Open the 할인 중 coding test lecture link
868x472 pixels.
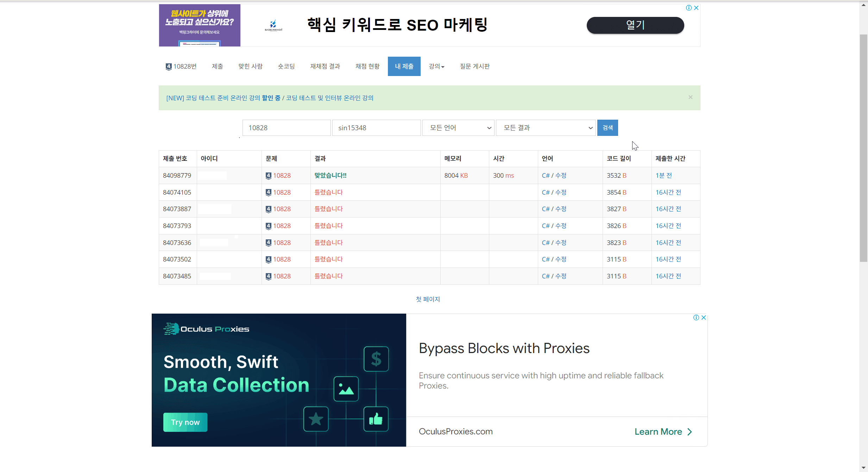click(x=223, y=98)
